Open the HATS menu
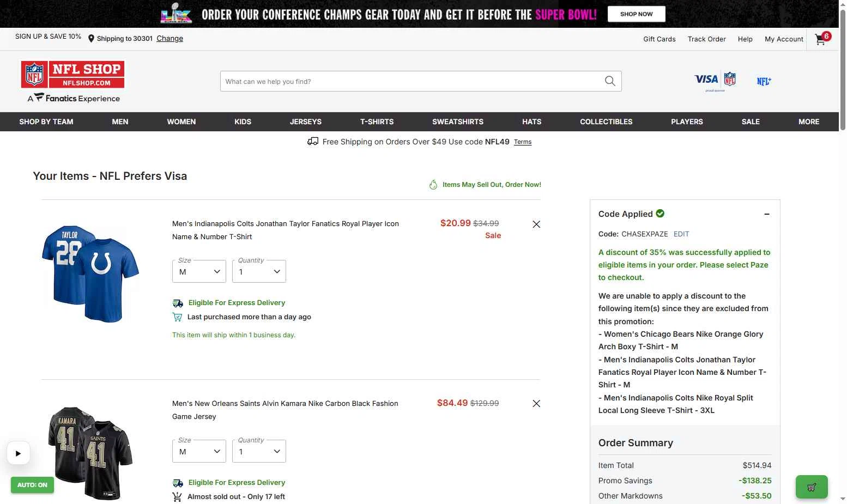This screenshot has height=504, width=847. coord(531,122)
